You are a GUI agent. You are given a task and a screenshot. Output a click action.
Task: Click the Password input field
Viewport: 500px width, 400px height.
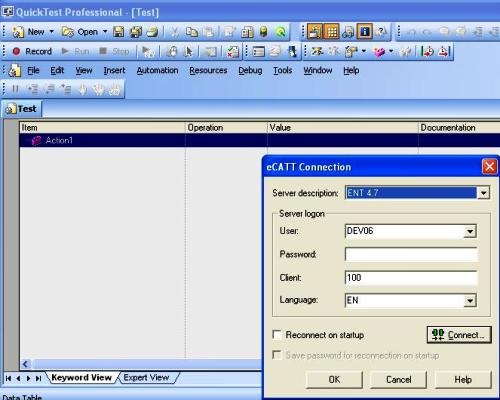tap(411, 254)
